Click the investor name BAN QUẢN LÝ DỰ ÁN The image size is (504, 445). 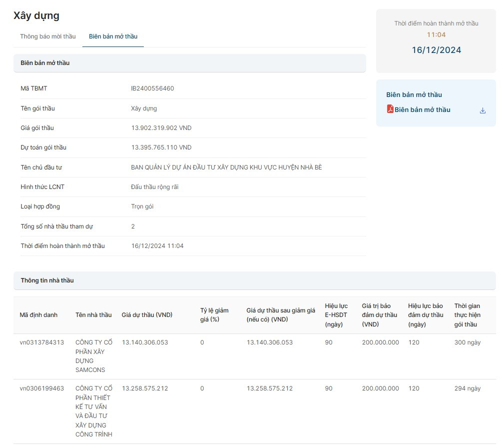(x=226, y=167)
